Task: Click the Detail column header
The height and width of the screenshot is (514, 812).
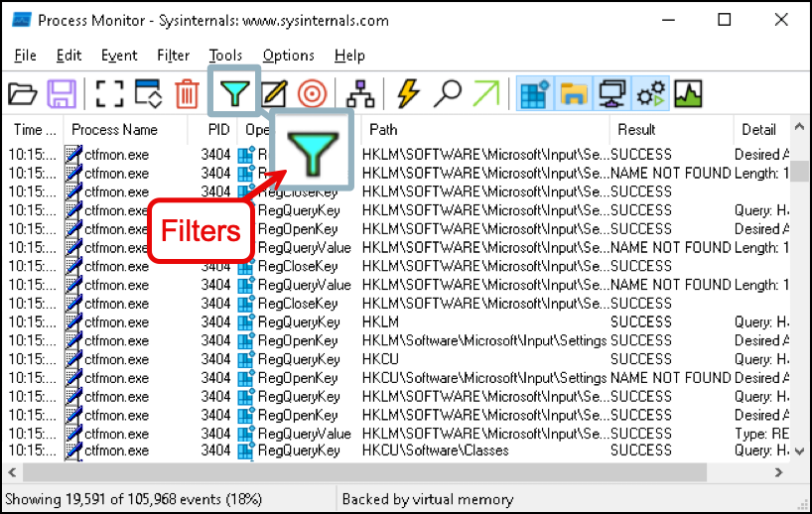Action: (x=758, y=129)
